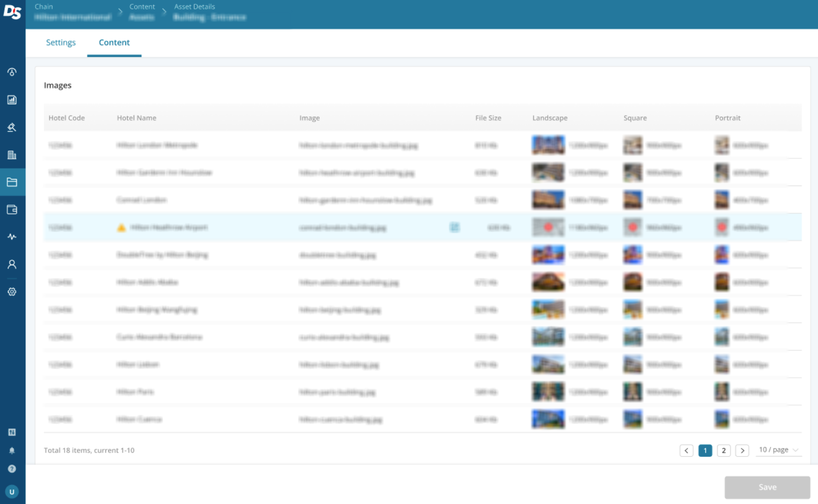Screen dimensions: 818x504
Task: Open the activity pulse sidebar icon
Action: pos(12,237)
